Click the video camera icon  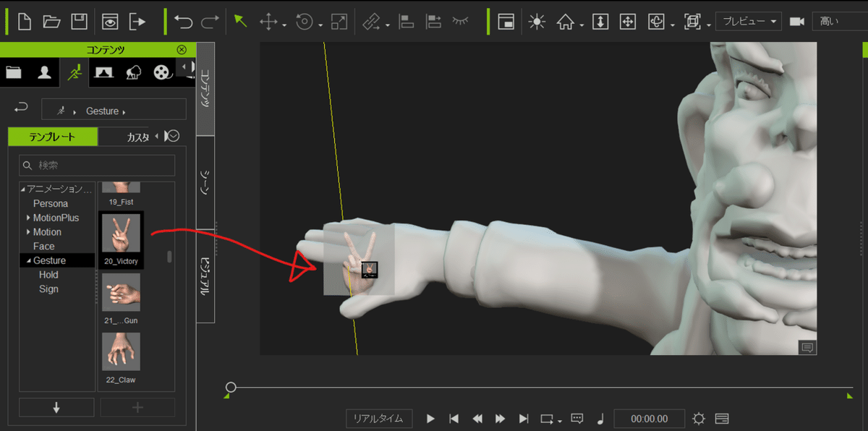797,22
